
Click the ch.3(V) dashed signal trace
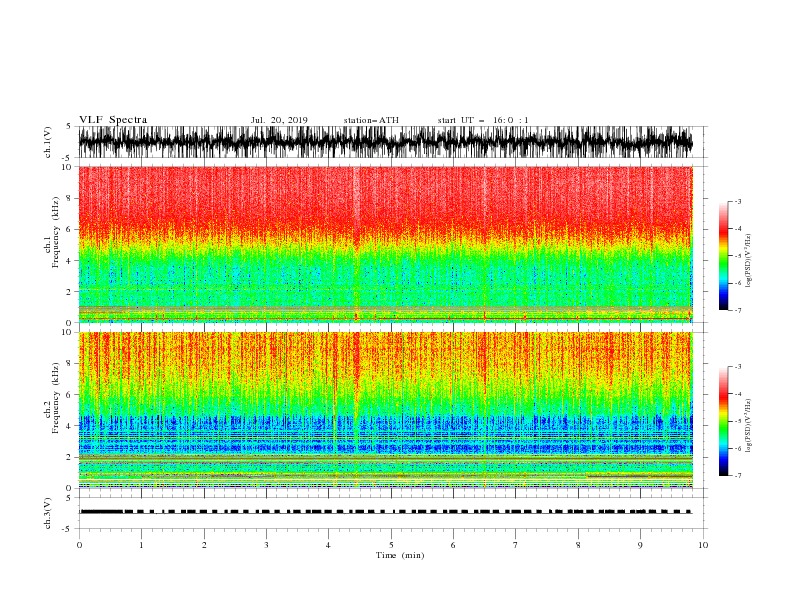pos(385,512)
